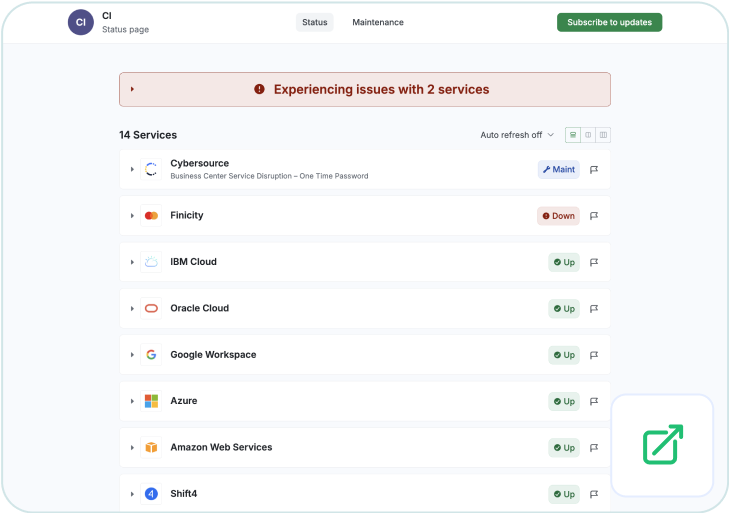The width and height of the screenshot is (729, 513).
Task: Click the Amazon Web Services name text
Action: tap(221, 447)
